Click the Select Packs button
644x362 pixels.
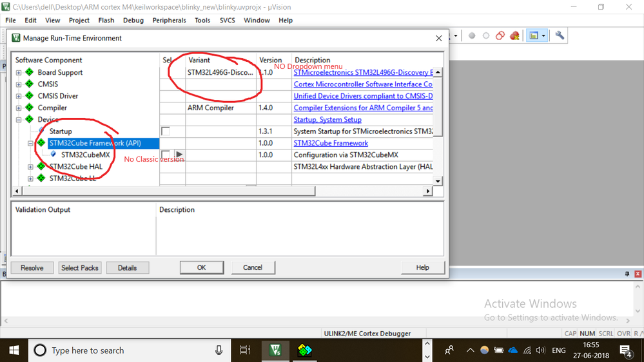(80, 267)
